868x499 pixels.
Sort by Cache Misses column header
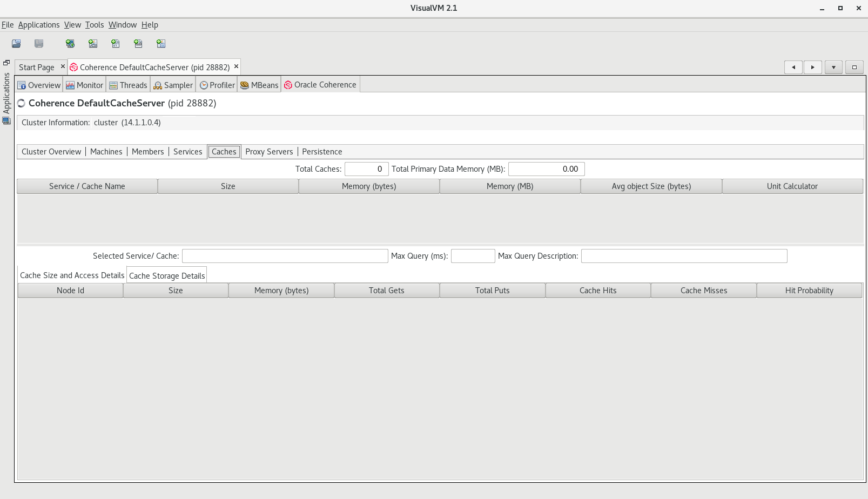pos(704,291)
